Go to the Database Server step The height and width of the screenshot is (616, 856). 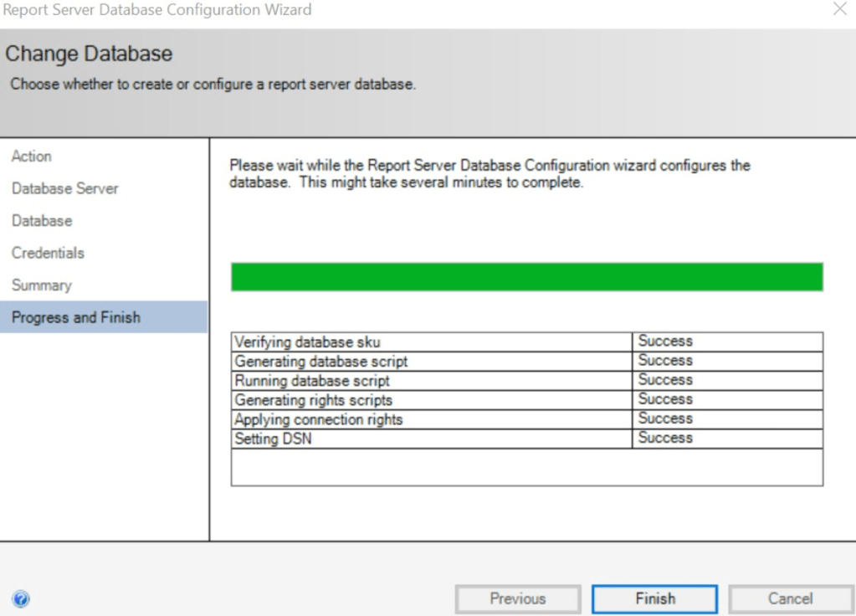(65, 189)
